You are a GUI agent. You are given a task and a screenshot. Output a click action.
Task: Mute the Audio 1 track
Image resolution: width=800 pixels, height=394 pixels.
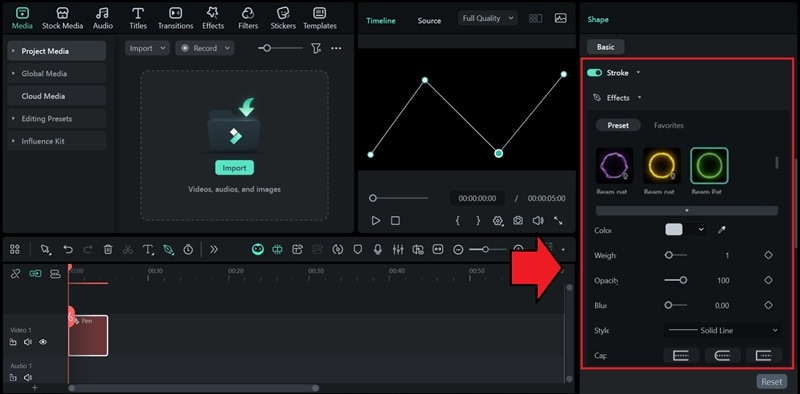click(28, 378)
